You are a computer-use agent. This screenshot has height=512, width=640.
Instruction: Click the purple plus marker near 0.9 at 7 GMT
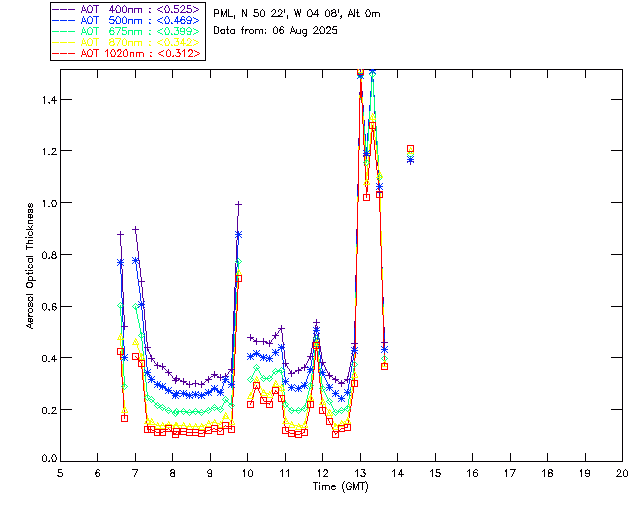(x=136, y=230)
